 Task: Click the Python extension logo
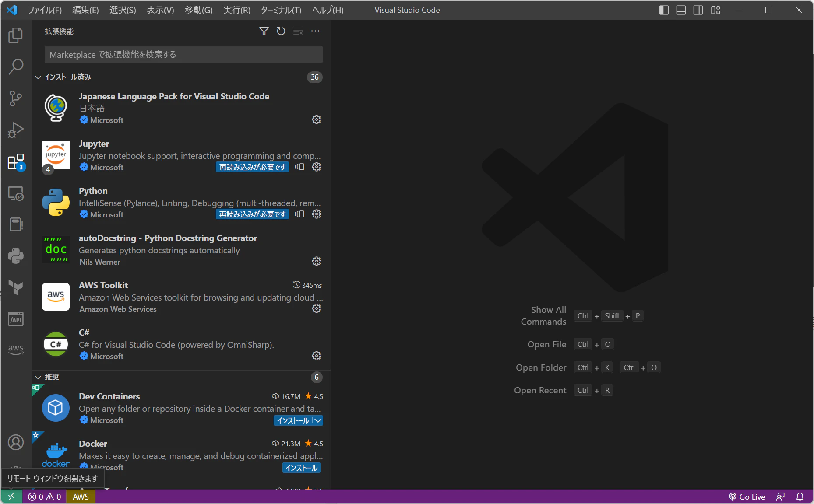point(56,202)
